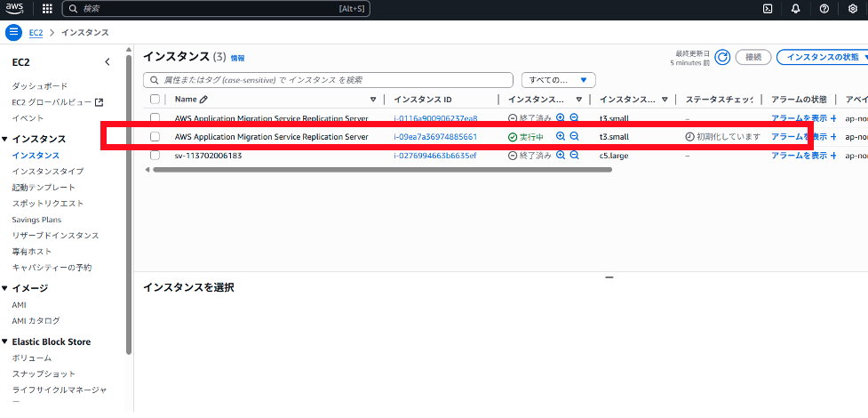Collapse the Elastic Block Store section
Image resolution: width=868 pixels, height=418 pixels.
tap(5, 342)
